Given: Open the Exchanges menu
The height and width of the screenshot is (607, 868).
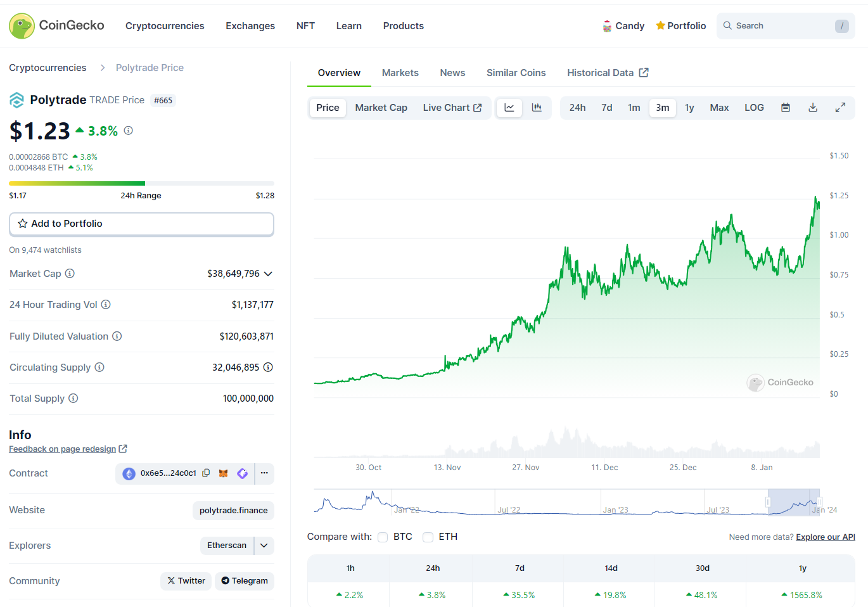Looking at the screenshot, I should click(x=250, y=26).
